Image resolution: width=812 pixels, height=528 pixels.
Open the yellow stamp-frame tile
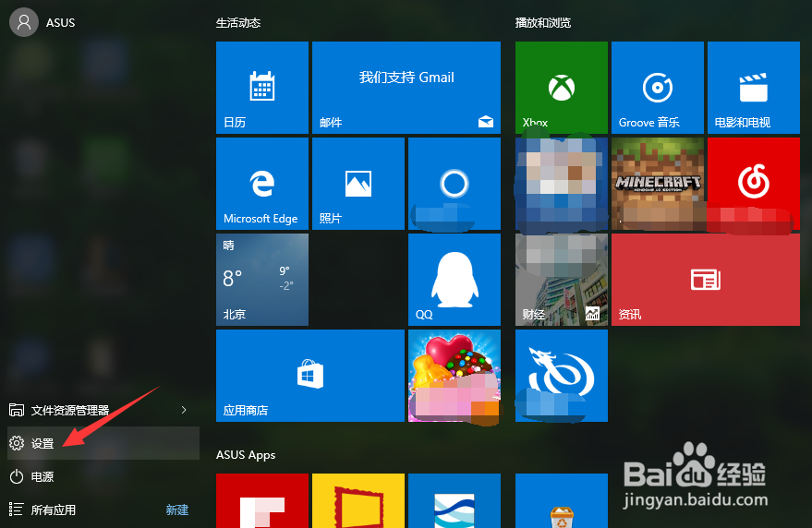tap(358, 500)
